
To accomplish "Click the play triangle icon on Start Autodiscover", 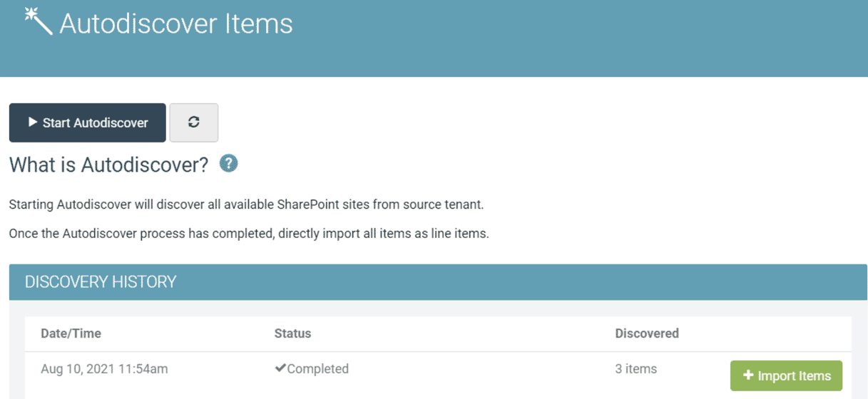I will click(33, 123).
